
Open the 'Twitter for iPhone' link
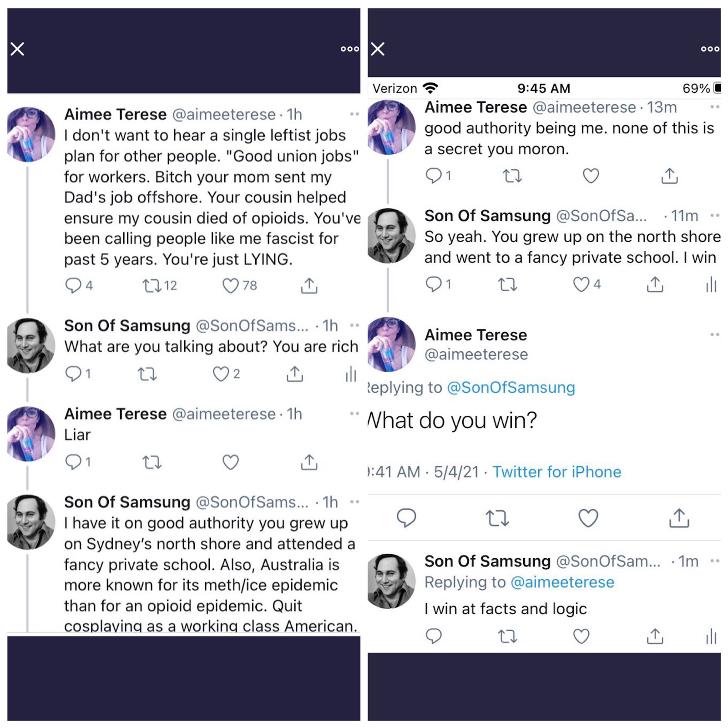tap(556, 472)
